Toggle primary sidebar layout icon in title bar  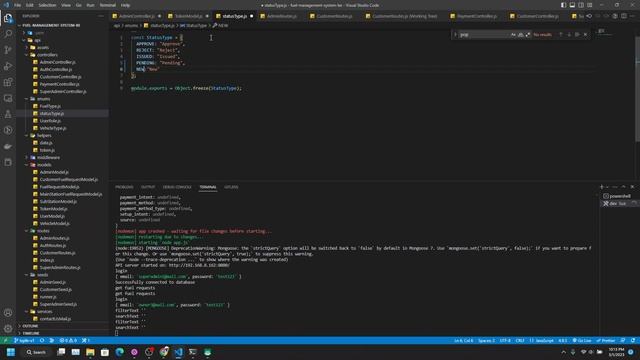(x=563, y=5)
